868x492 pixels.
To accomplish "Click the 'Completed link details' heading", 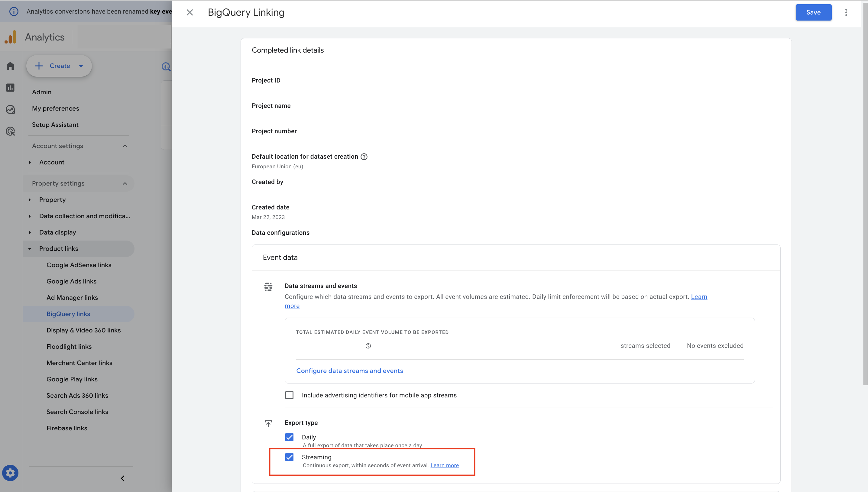I will tap(287, 50).
